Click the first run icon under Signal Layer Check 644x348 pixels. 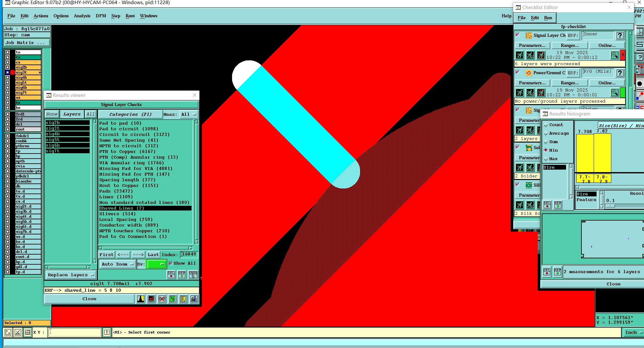[520, 55]
